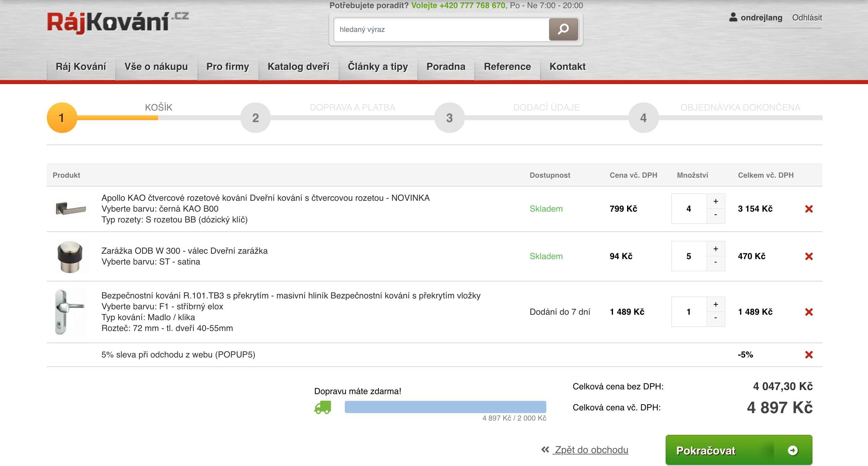Screen dimensions: 868x466
Task: Click the Odhlásit logout link
Action: coord(807,18)
